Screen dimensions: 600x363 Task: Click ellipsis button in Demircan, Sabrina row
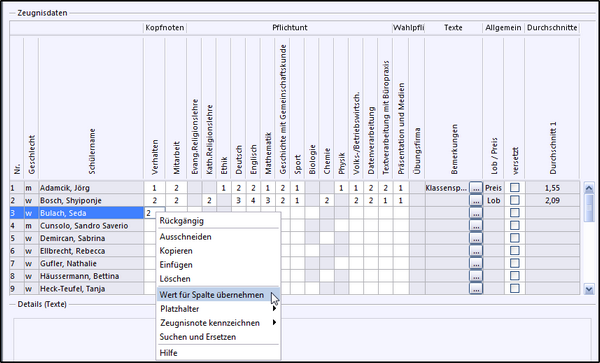coord(476,238)
